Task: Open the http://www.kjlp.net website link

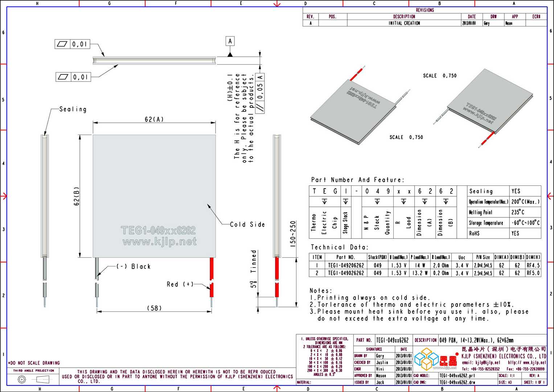Action: click(527, 363)
